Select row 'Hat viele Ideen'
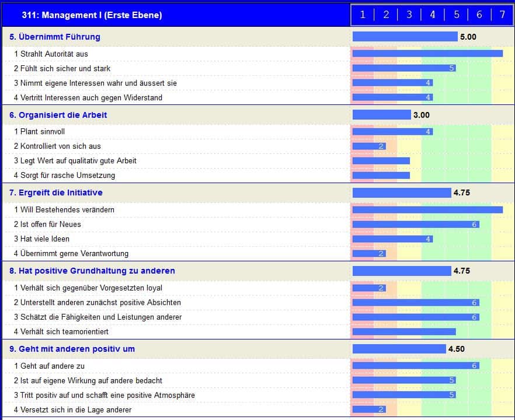Screen dimensions: 515x420 (45, 239)
